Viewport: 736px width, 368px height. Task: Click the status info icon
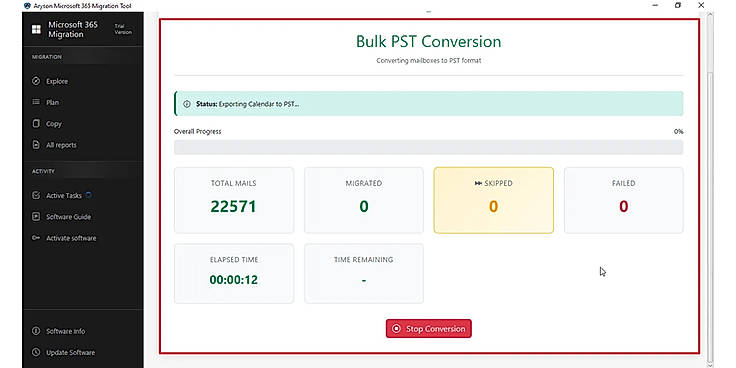(x=187, y=104)
